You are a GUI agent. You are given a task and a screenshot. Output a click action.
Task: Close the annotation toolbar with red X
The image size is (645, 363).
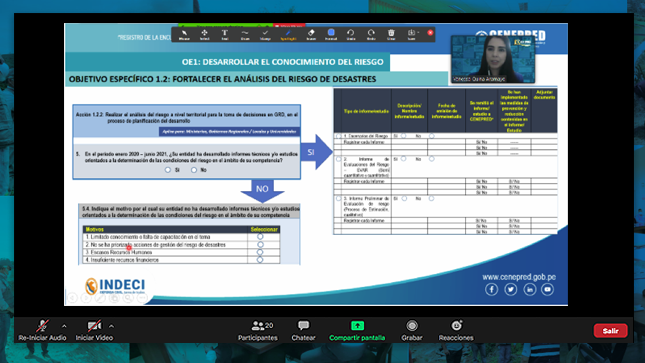coord(430,33)
